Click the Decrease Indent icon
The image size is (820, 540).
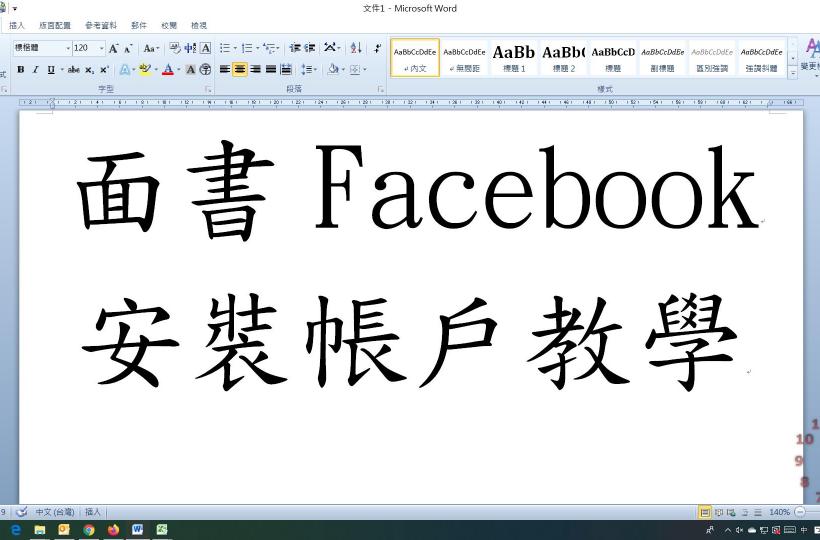coord(295,49)
